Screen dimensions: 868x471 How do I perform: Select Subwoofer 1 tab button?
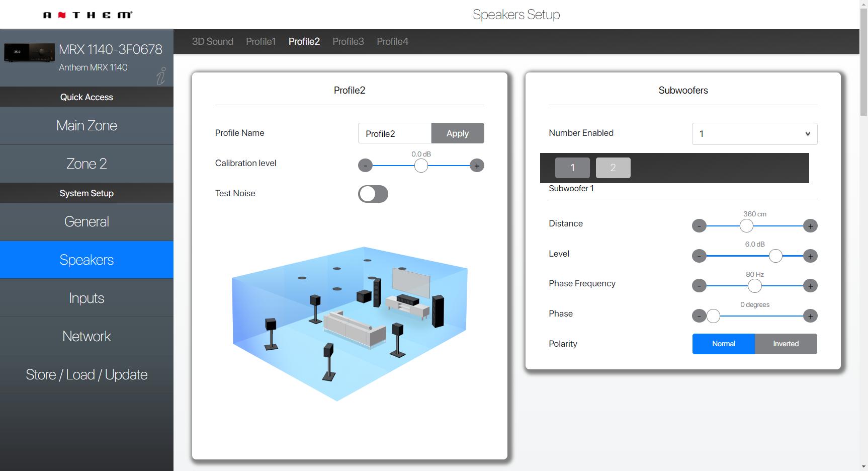[572, 168]
